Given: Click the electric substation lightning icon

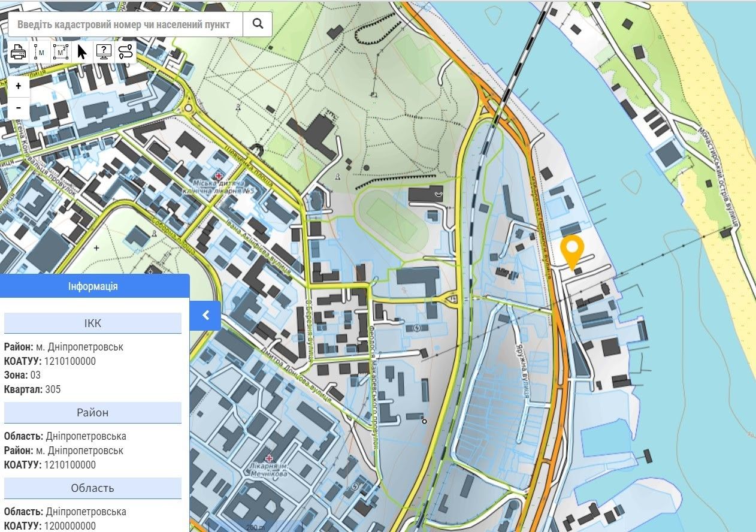Looking at the screenshot, I should coord(417,328).
